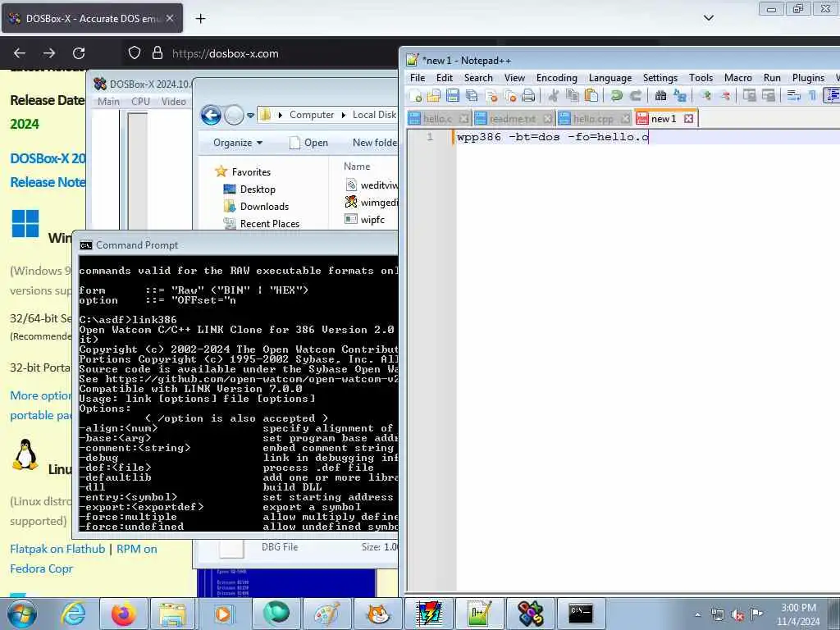Open the Encoding menu in Notepad++
Viewport: 840px width, 630px height.
[x=557, y=78]
